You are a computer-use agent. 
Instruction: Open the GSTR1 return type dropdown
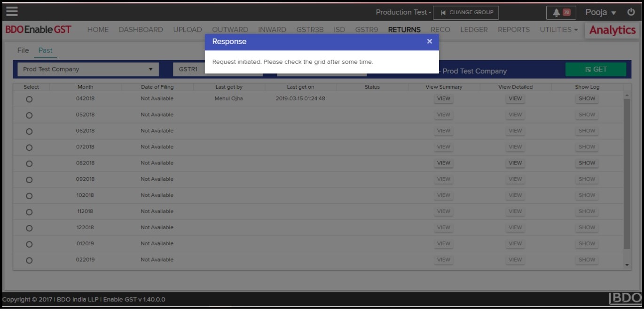(189, 70)
